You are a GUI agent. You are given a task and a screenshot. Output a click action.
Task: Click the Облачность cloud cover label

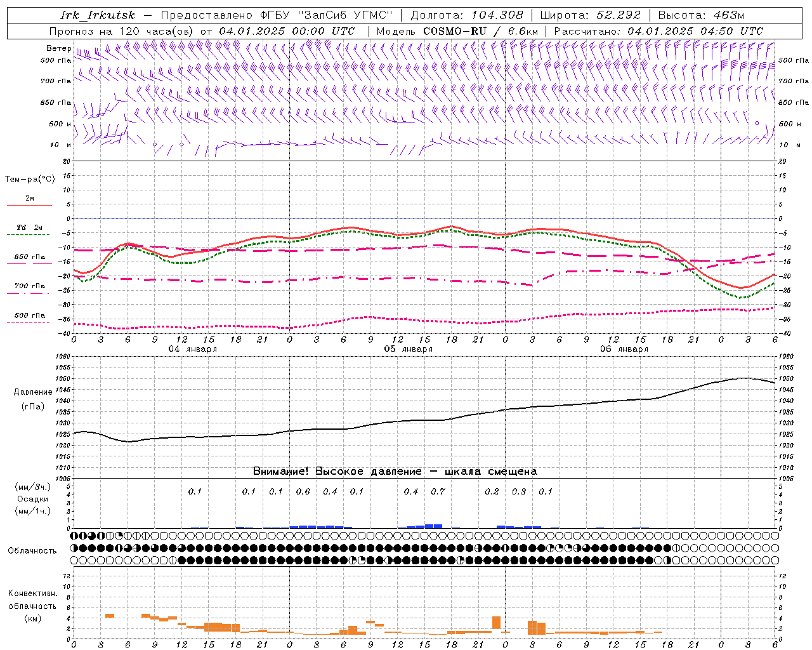click(32, 550)
